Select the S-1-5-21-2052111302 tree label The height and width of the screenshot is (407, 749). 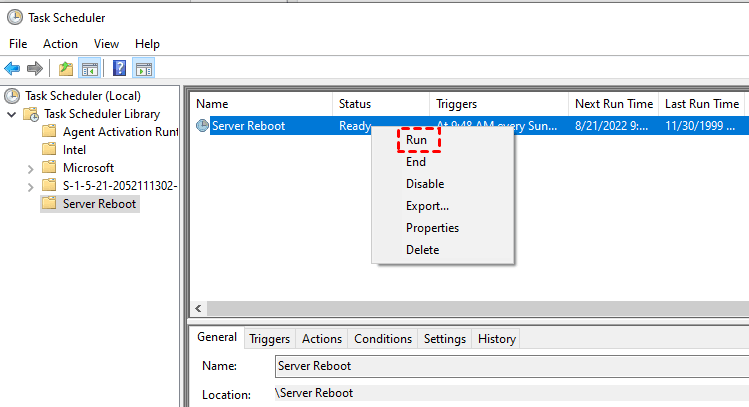(120, 186)
